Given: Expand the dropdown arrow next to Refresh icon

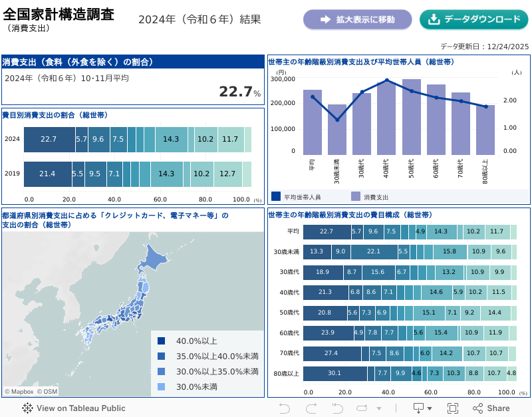Looking at the screenshot, I should [x=380, y=408].
